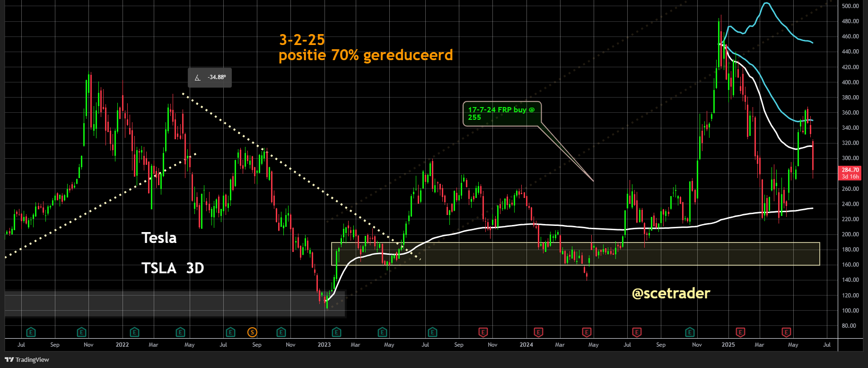Open the red earnings marker after Jul 2024
This screenshot has height=368, width=868.
point(637,332)
